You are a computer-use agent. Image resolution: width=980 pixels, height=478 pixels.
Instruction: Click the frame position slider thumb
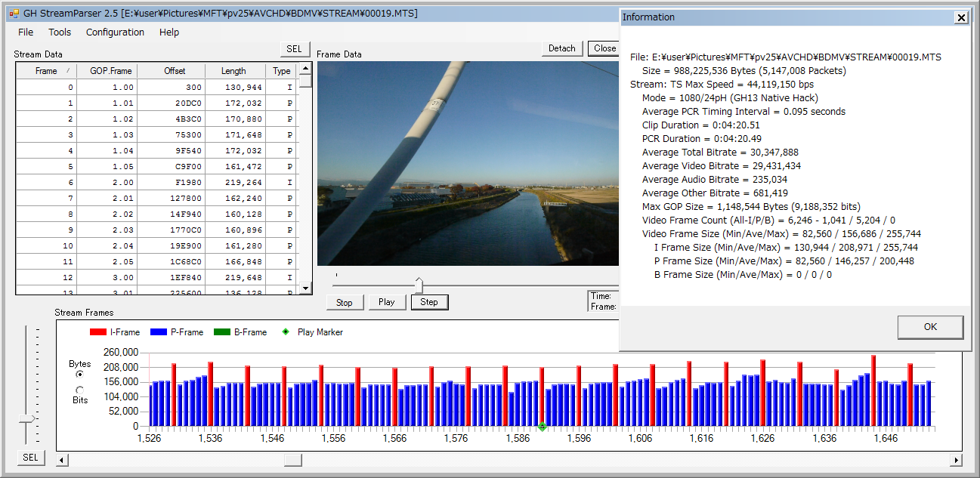pos(419,285)
